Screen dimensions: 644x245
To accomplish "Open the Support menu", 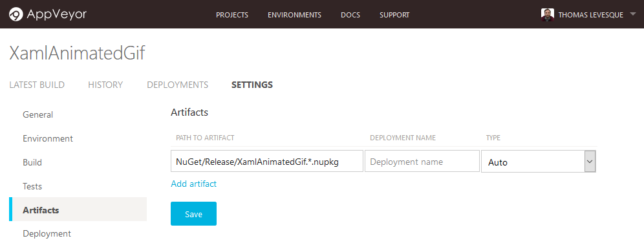I will click(x=394, y=15).
